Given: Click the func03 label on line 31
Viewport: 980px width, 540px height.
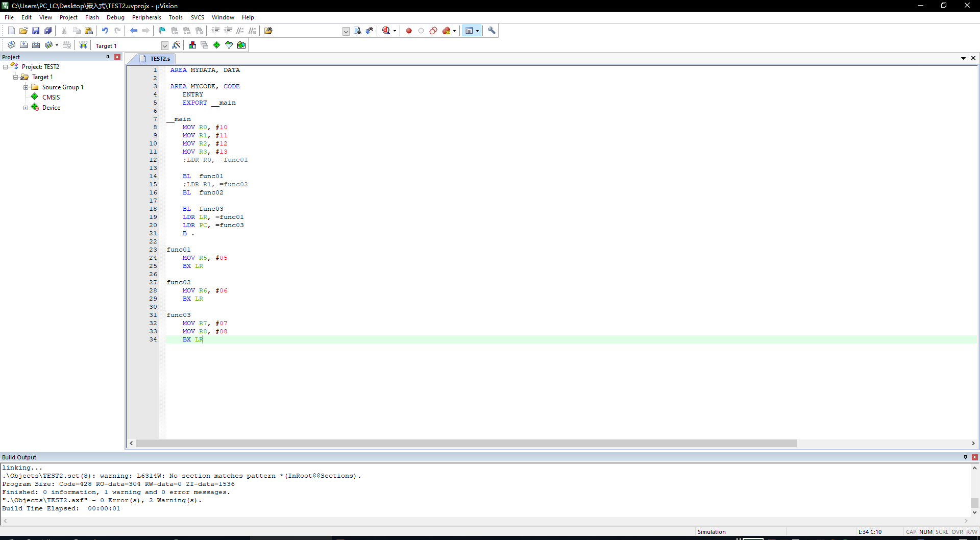Looking at the screenshot, I should pyautogui.click(x=179, y=315).
